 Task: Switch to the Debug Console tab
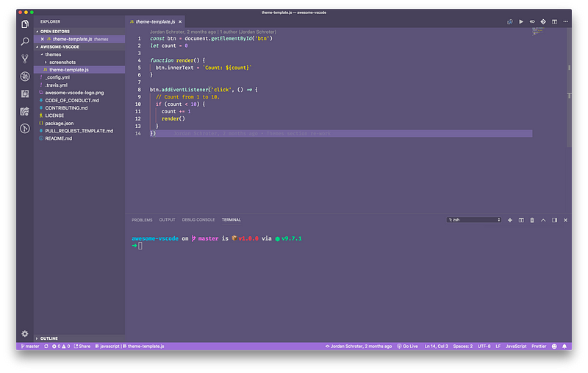point(198,220)
